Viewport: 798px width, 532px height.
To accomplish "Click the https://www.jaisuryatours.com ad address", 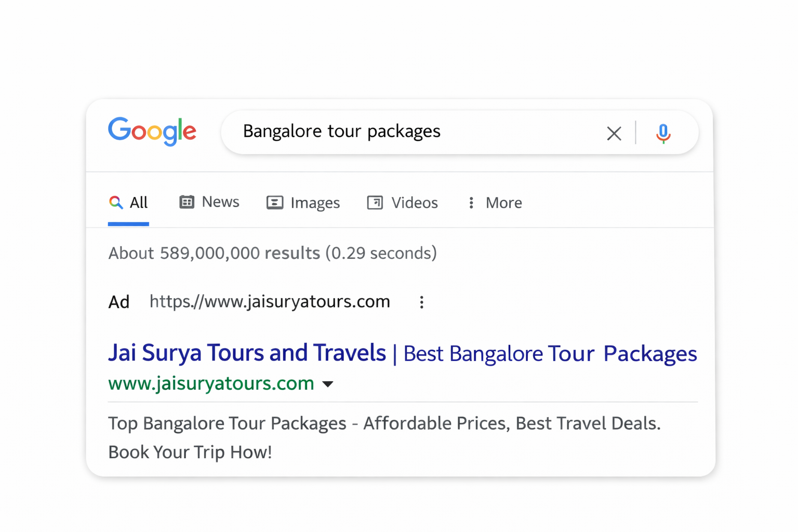I will click(x=270, y=301).
